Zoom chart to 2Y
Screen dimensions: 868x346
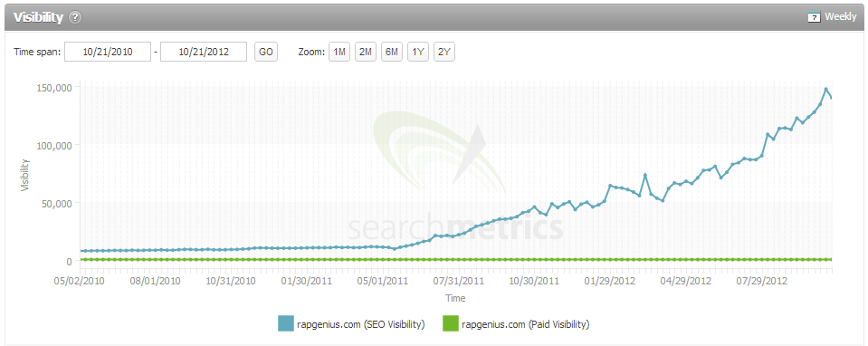pos(444,52)
